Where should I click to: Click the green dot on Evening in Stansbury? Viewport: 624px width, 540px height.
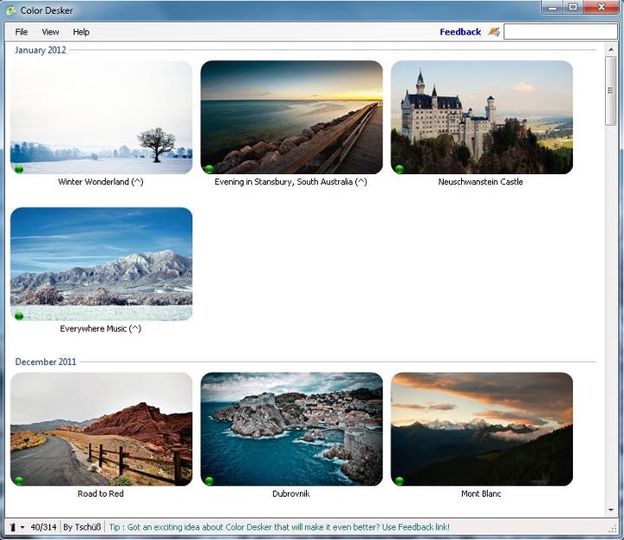pos(209,170)
